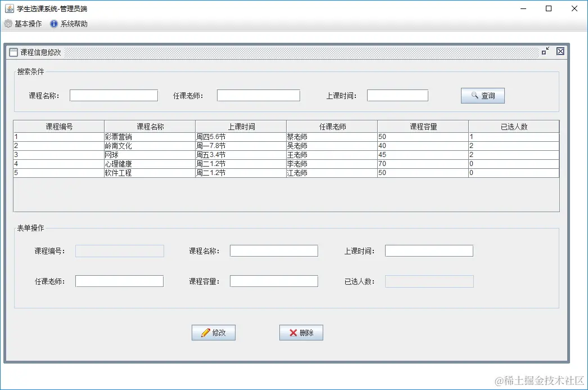Click the 课程信息修改 internal frame icon
588x390 pixels.
13,52
